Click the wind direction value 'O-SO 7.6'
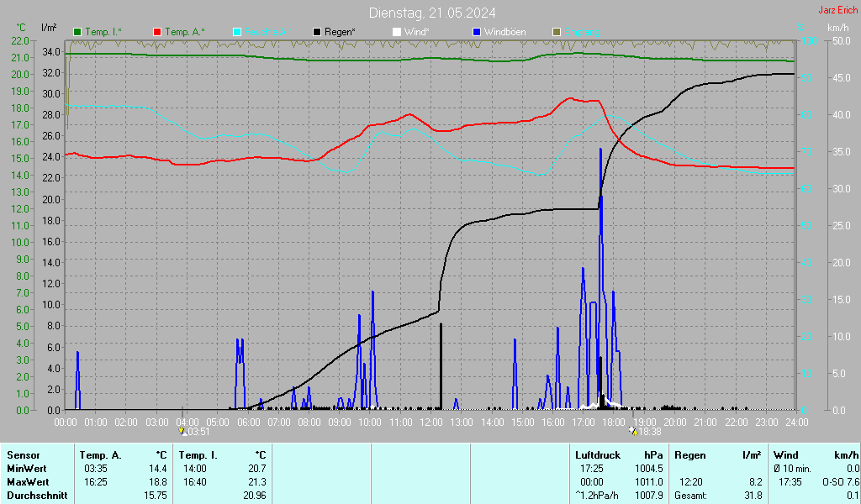The image size is (861, 504). 841,482
